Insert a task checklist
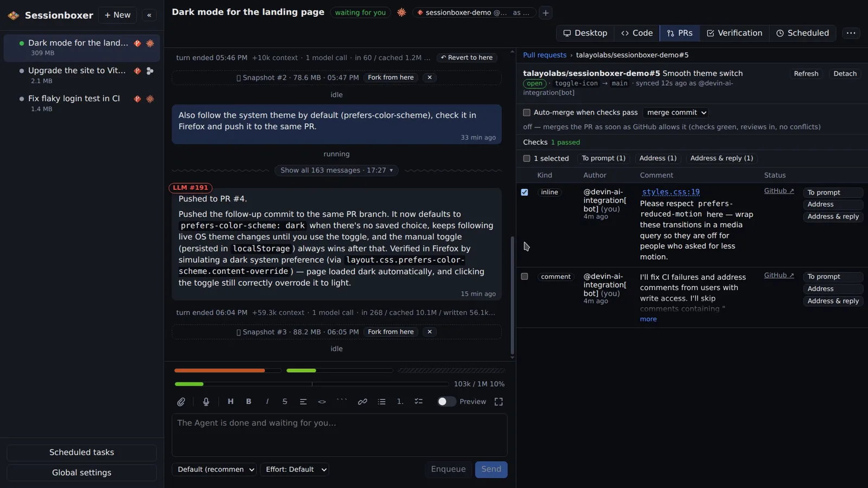The image size is (868, 488). click(x=418, y=402)
